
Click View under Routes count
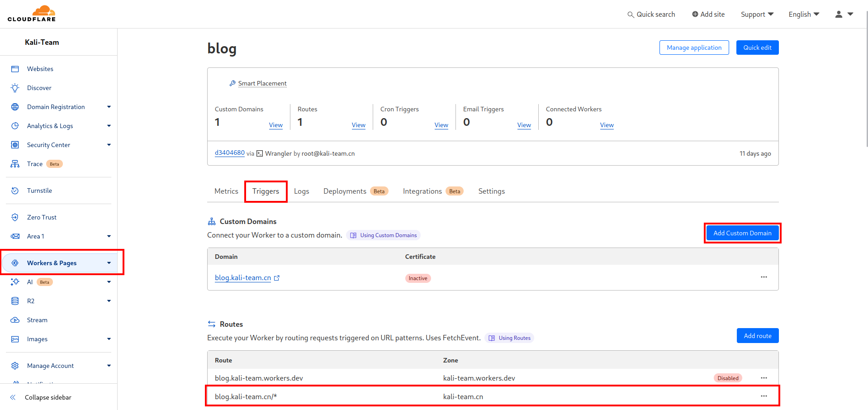pyautogui.click(x=358, y=125)
